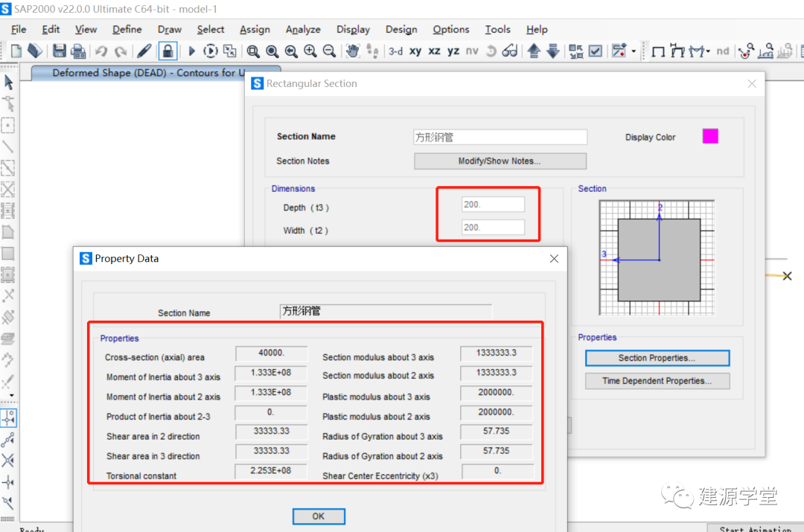The image size is (804, 532).
Task: Switch to 3-d view
Action: pos(395,51)
